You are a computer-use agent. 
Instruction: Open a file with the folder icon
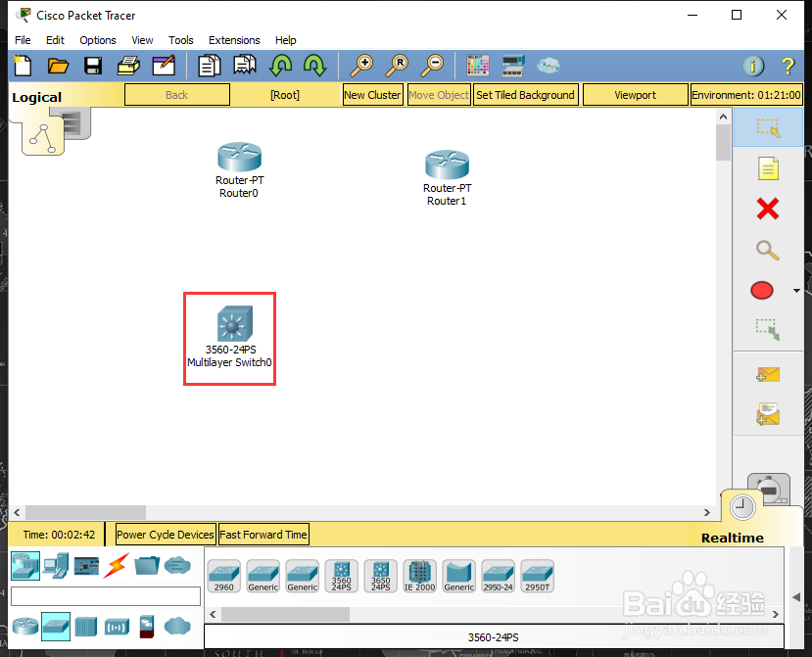pyautogui.click(x=58, y=66)
